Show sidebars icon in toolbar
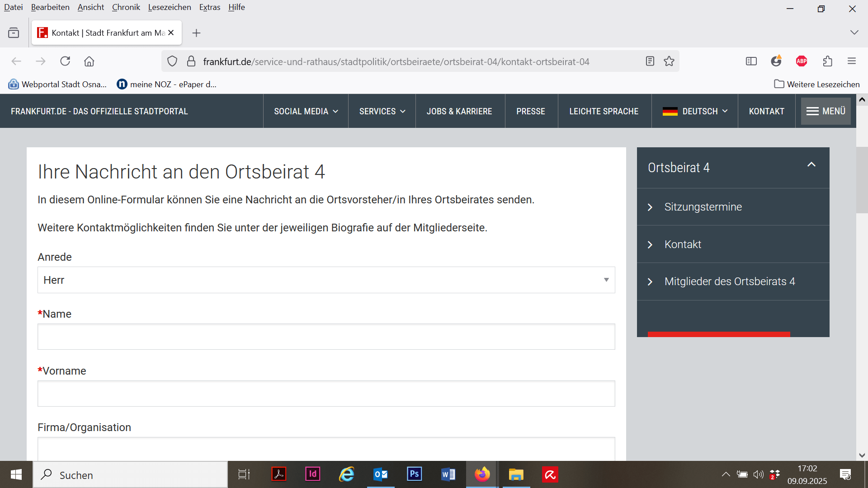This screenshot has width=868, height=488. (x=751, y=61)
